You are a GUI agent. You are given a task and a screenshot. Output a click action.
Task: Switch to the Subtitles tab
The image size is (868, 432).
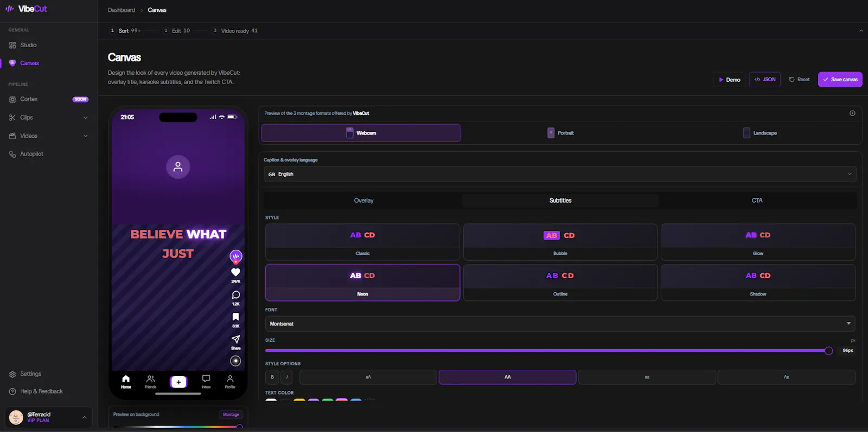coord(560,201)
